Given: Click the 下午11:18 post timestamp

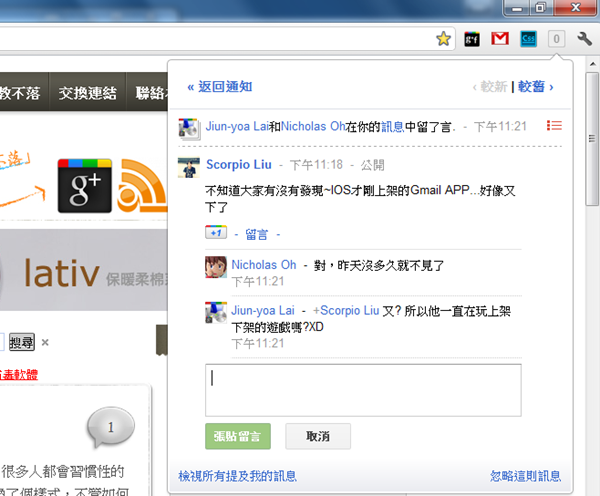Looking at the screenshot, I should pyautogui.click(x=316, y=165).
